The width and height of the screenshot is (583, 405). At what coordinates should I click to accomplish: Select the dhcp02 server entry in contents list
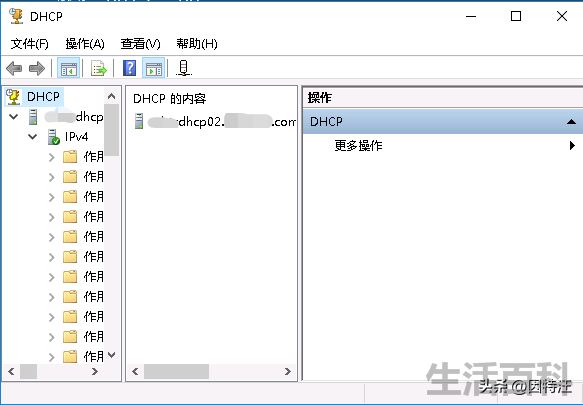(222, 122)
